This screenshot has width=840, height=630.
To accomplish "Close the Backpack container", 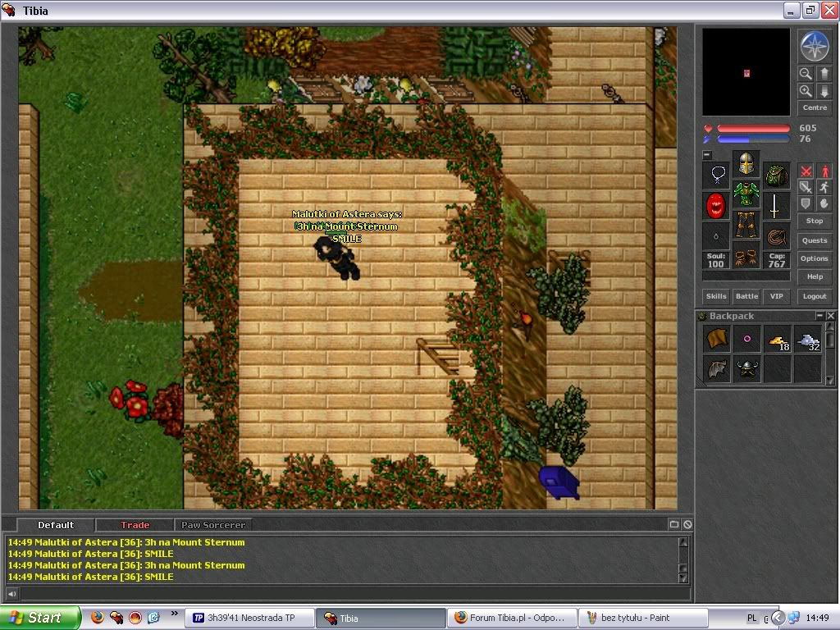I will (830, 316).
